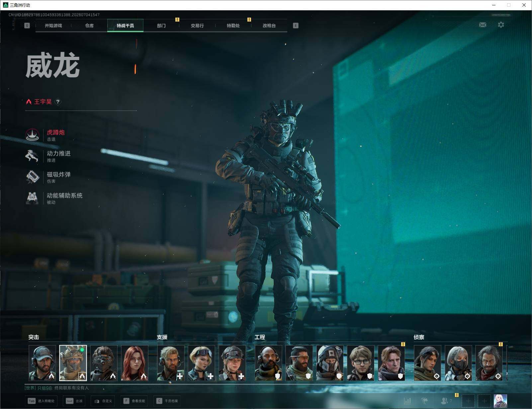The image size is (532, 409).
Task: Open the player avatar at bottom right
Action: [x=500, y=401]
